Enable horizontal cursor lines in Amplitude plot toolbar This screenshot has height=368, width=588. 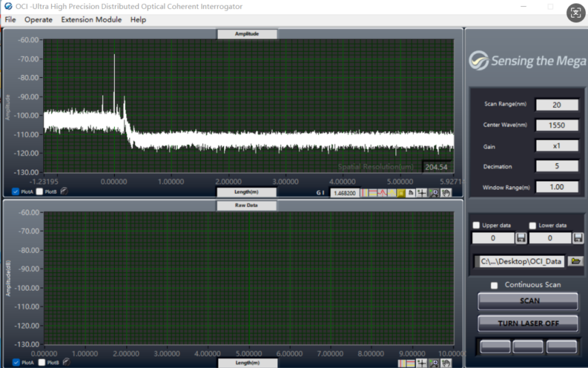pyautogui.click(x=374, y=193)
